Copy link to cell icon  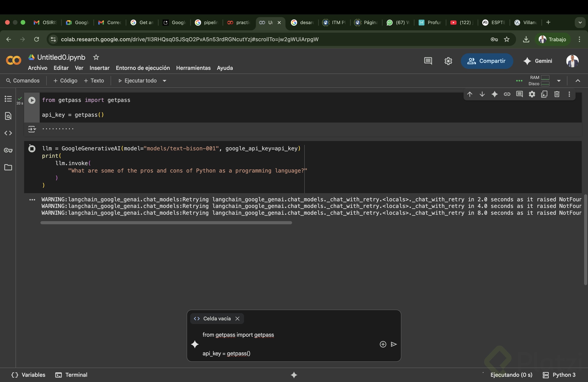click(507, 94)
